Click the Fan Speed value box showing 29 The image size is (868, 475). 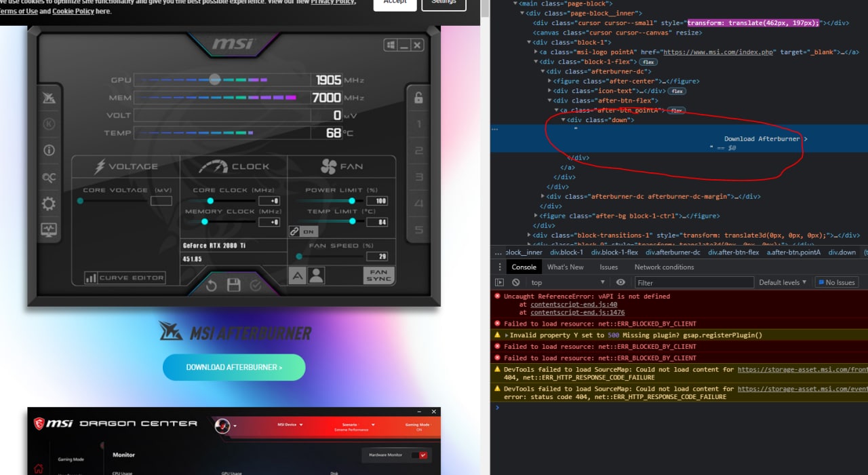(x=377, y=256)
